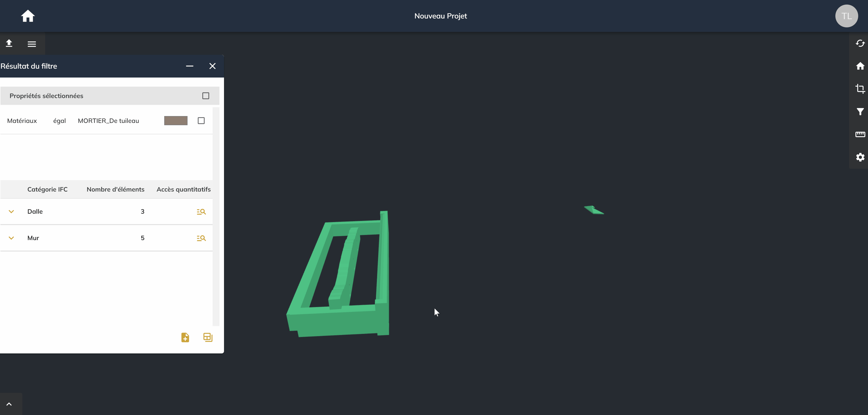
Task: Click the MORTIER_De tuileau color swatch
Action: point(176,121)
